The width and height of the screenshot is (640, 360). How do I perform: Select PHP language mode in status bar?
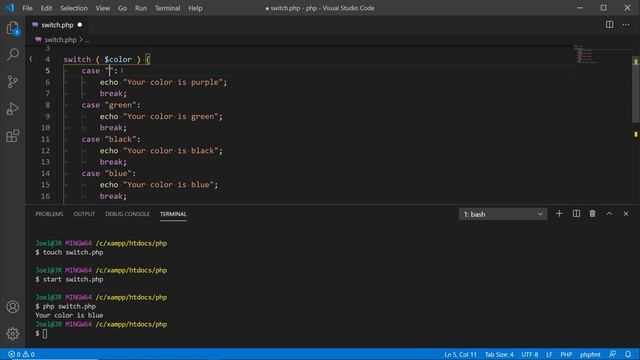[x=566, y=354]
